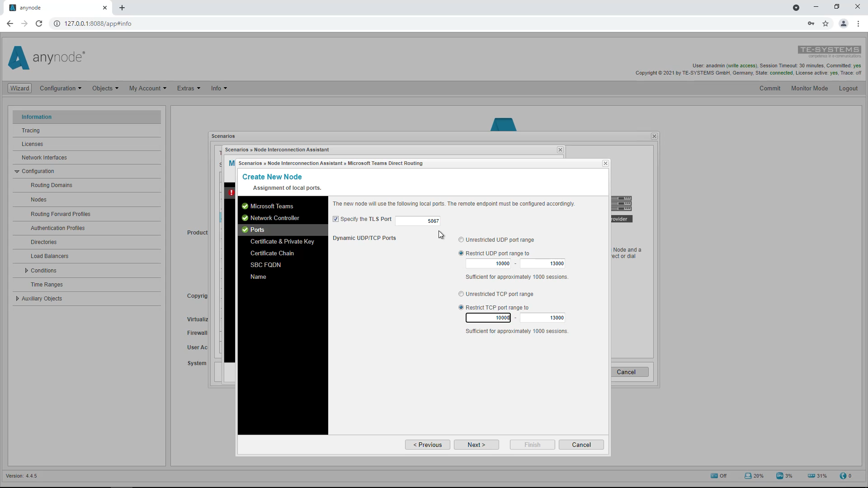Click inside the TLS port field showing 5067
The height and width of the screenshot is (488, 868).
pos(418,221)
